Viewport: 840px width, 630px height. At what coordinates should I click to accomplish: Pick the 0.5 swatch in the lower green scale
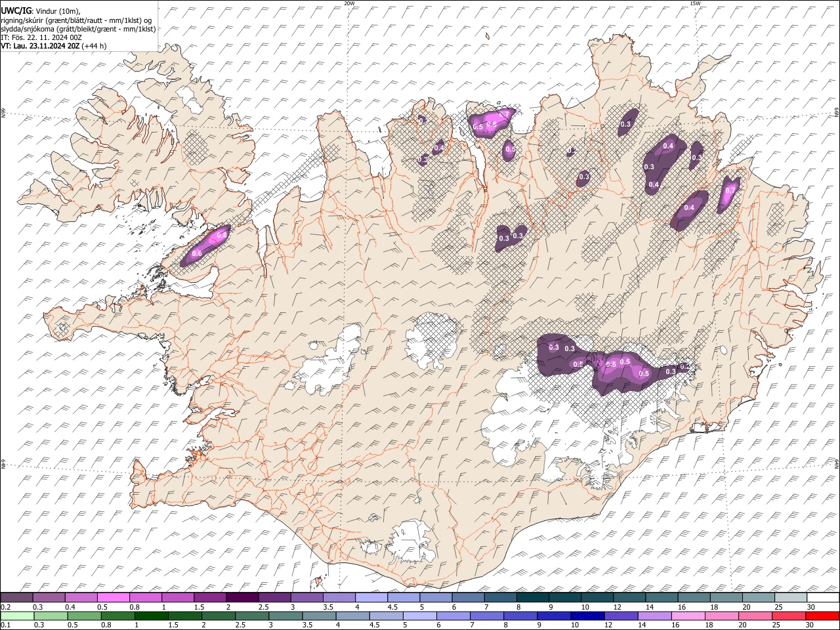[83, 616]
